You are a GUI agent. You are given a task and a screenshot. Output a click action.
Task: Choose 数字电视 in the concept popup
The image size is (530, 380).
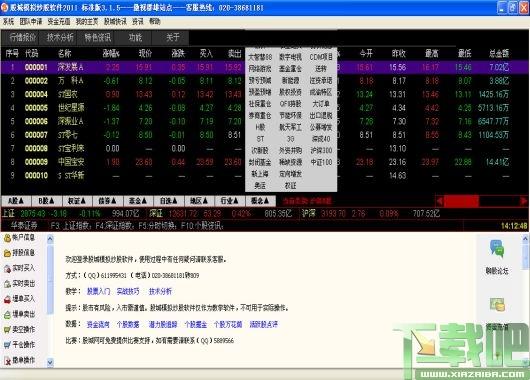point(290,57)
